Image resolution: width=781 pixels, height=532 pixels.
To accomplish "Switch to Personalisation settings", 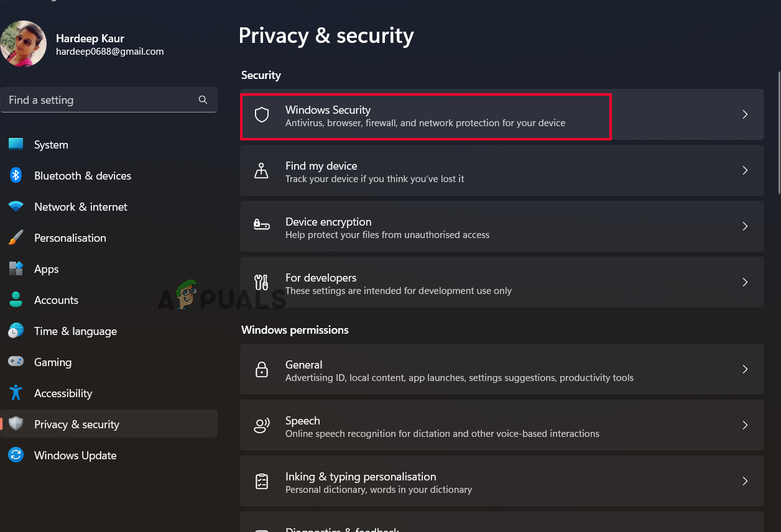I will tap(70, 238).
